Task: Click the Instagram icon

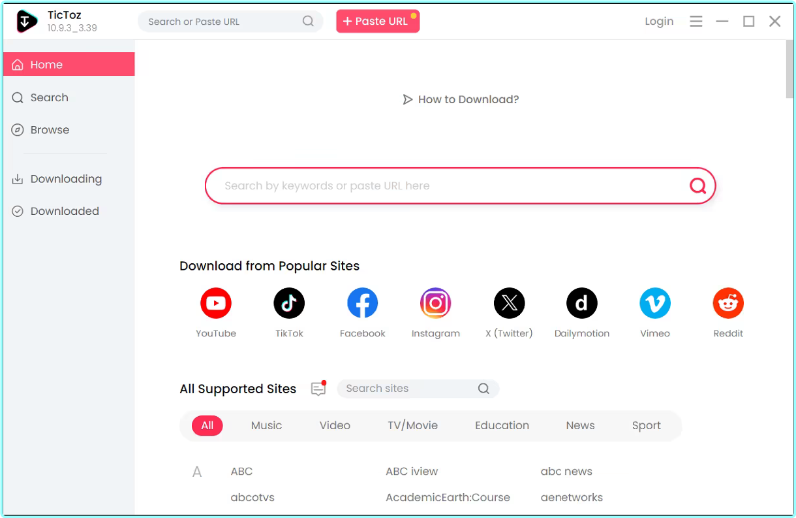Action: point(435,303)
